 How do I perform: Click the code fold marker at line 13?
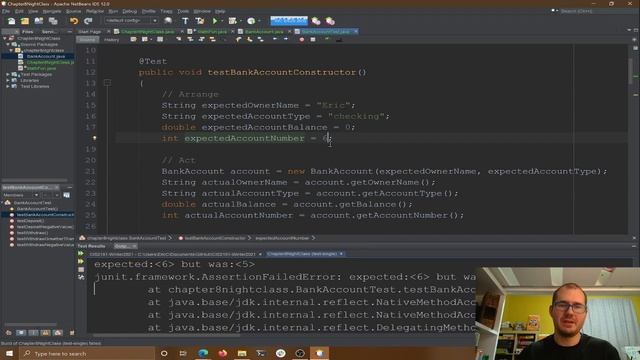pos(107,83)
